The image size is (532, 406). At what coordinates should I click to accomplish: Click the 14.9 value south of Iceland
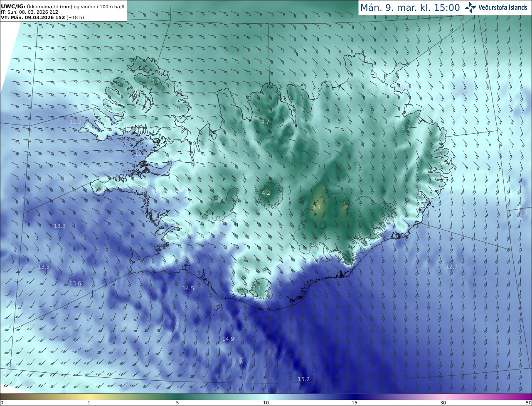pyautogui.click(x=228, y=339)
